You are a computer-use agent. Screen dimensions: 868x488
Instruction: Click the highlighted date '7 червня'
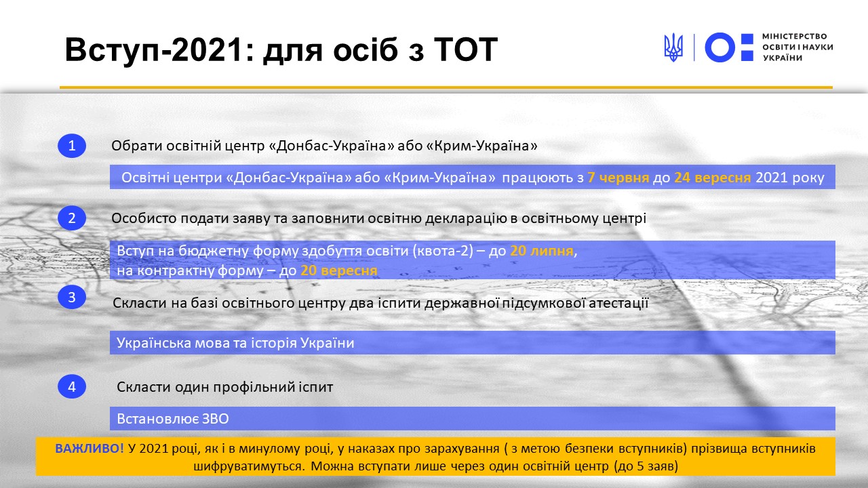[618, 178]
